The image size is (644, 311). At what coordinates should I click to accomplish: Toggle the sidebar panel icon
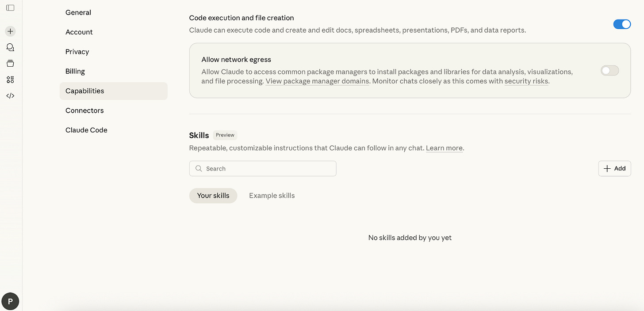coord(10,8)
